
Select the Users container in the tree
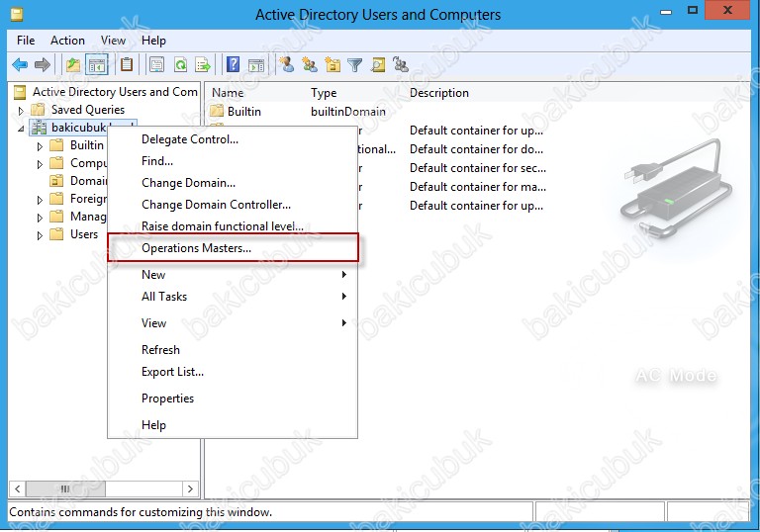[x=84, y=234]
